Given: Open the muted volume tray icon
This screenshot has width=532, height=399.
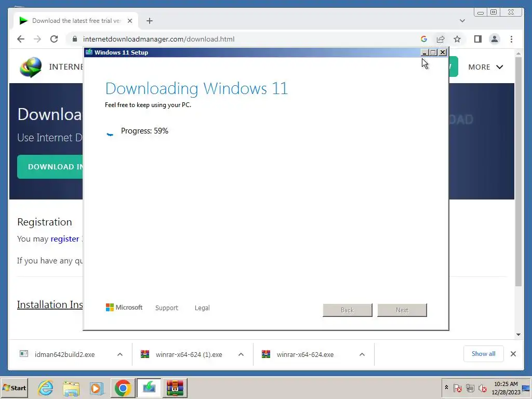Looking at the screenshot, I should (x=482, y=388).
